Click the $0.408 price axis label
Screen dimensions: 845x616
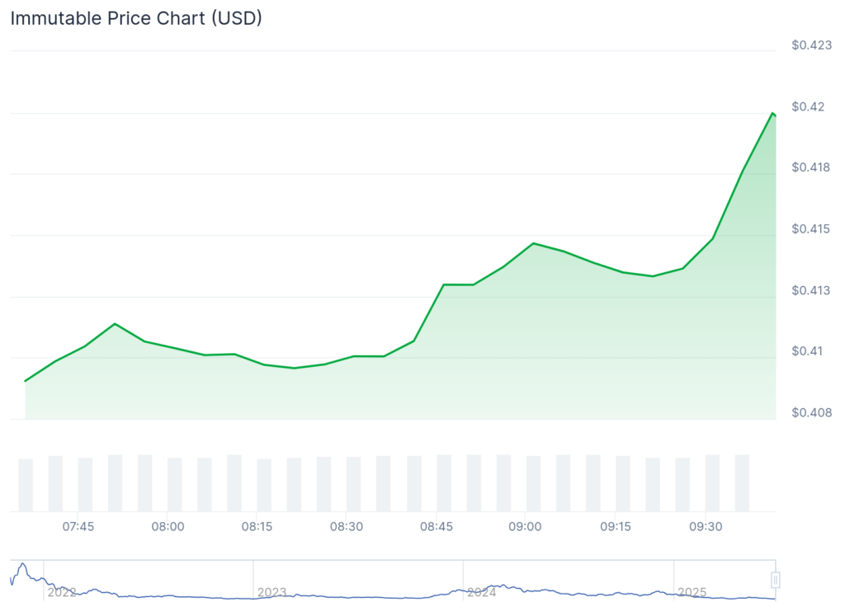coord(811,412)
